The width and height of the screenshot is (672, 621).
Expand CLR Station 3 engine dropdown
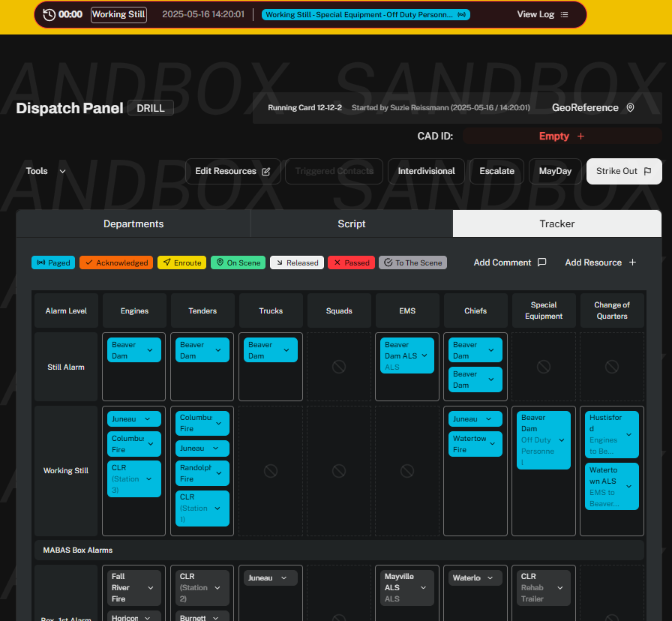134,479
